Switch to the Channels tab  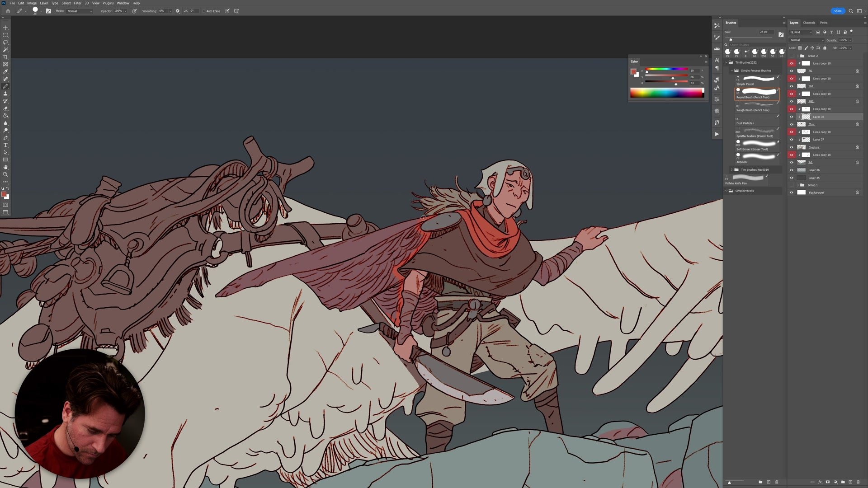click(809, 23)
